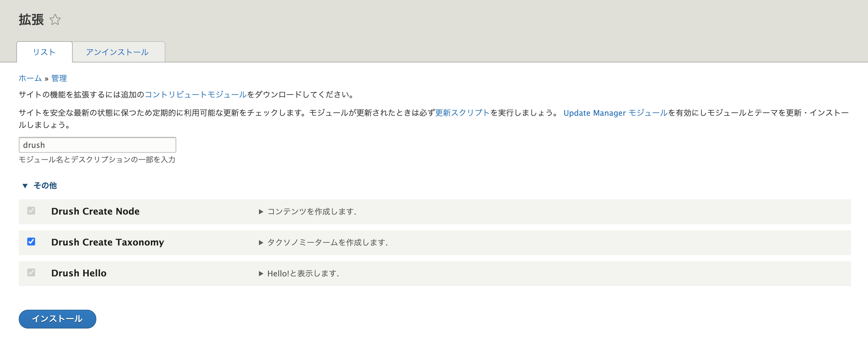This screenshot has height=337, width=868.
Task: Click the Drush Create Node module label
Action: 95,211
